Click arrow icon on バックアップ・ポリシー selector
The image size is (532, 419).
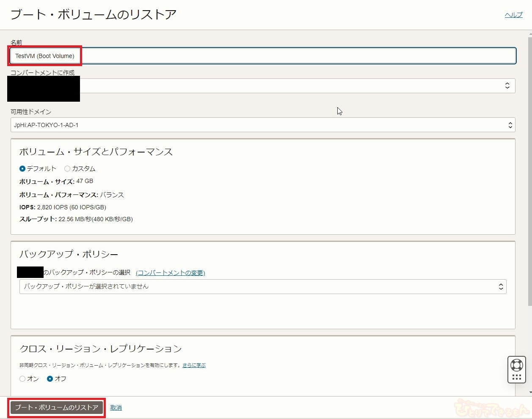pyautogui.click(x=501, y=287)
